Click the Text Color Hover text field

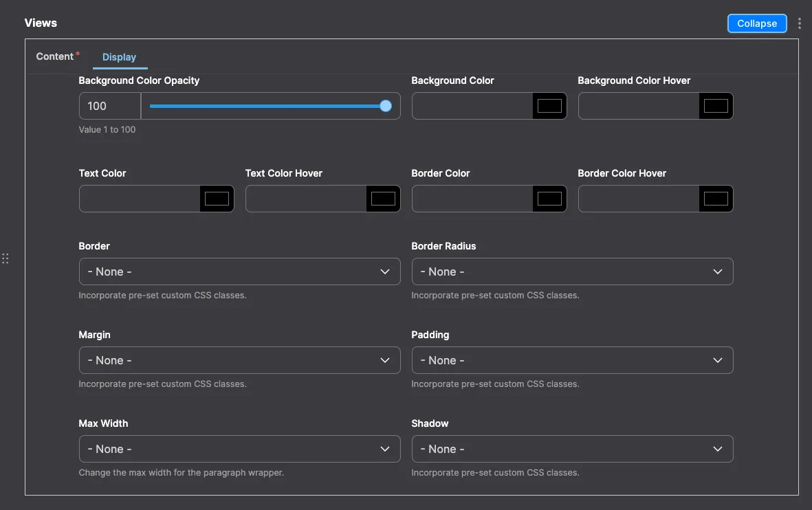[306, 199]
